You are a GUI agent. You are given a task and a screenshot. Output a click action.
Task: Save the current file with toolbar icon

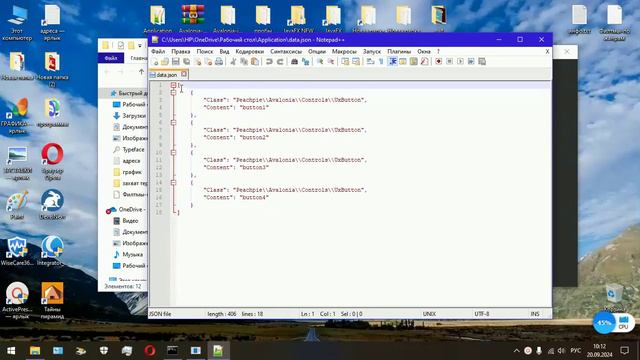point(176,62)
